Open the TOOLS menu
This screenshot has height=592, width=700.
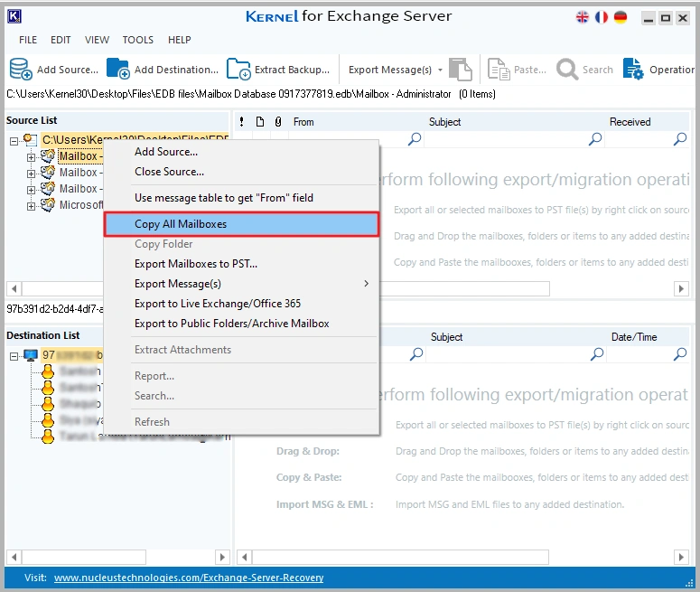(138, 40)
